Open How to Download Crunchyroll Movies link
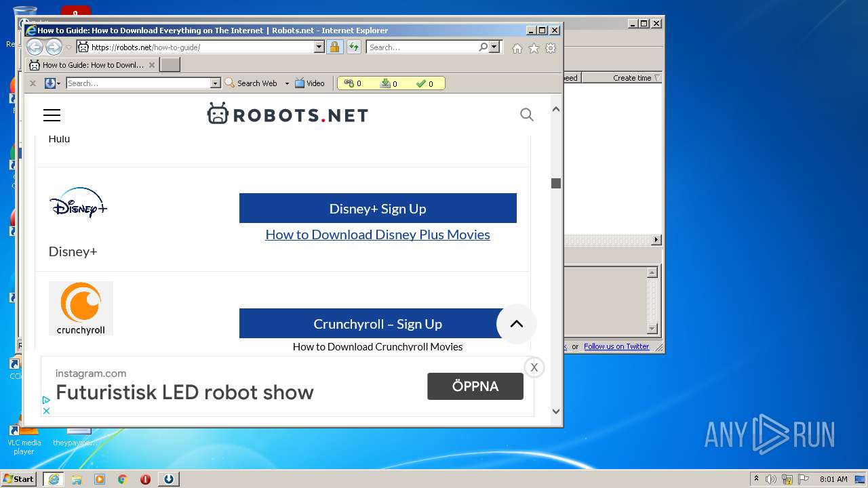868x488 pixels. pyautogui.click(x=378, y=346)
